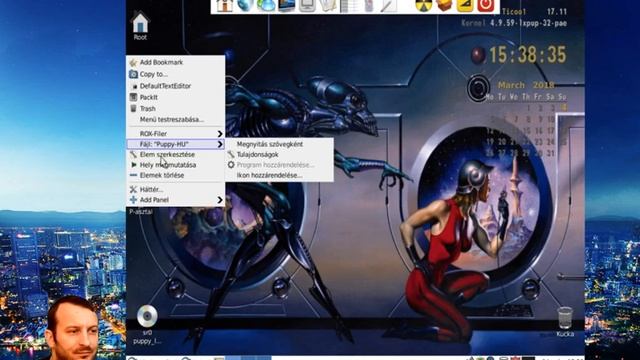Choose PackIt in the context menu
This screenshot has height=360, width=640.
(176, 97)
